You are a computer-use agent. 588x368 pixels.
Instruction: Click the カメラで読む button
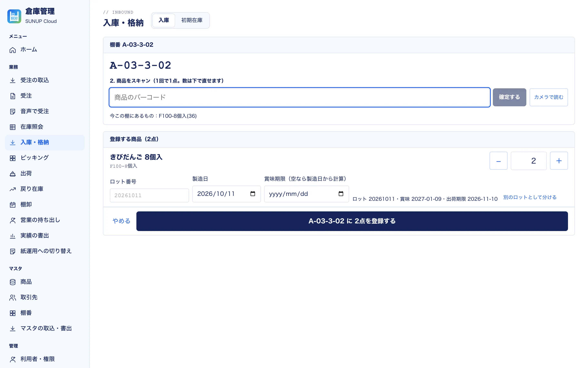[548, 97]
